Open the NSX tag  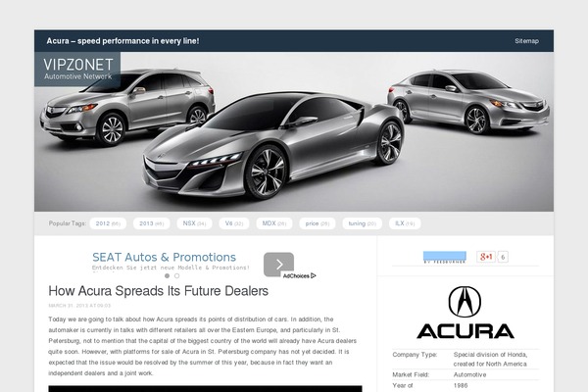pyautogui.click(x=194, y=223)
